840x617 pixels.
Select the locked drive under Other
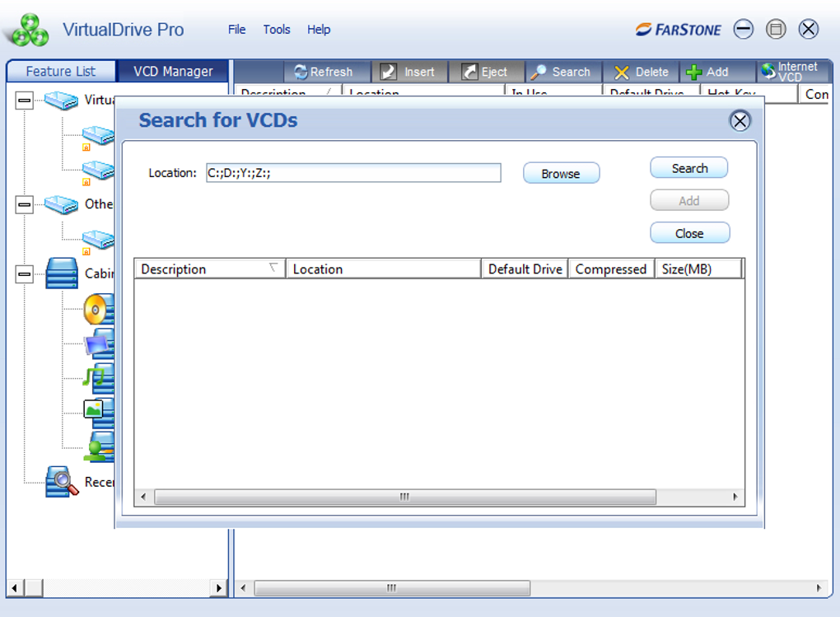(98, 241)
